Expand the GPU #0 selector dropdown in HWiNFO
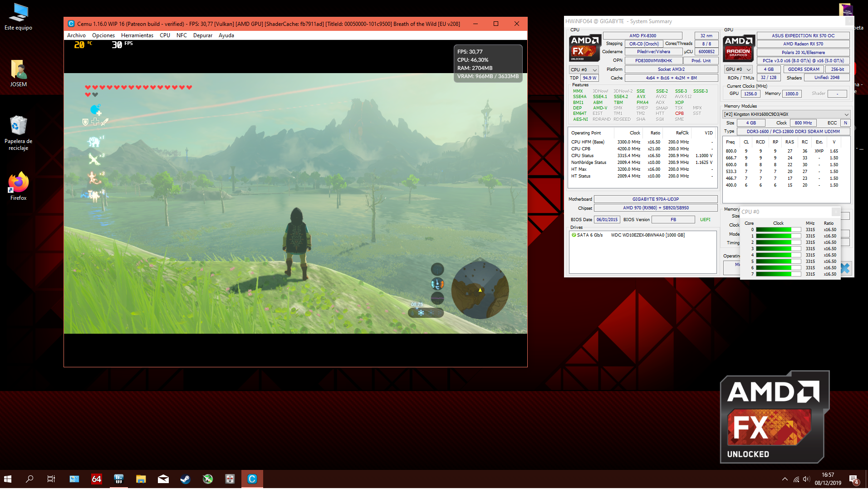868x489 pixels. [x=737, y=69]
